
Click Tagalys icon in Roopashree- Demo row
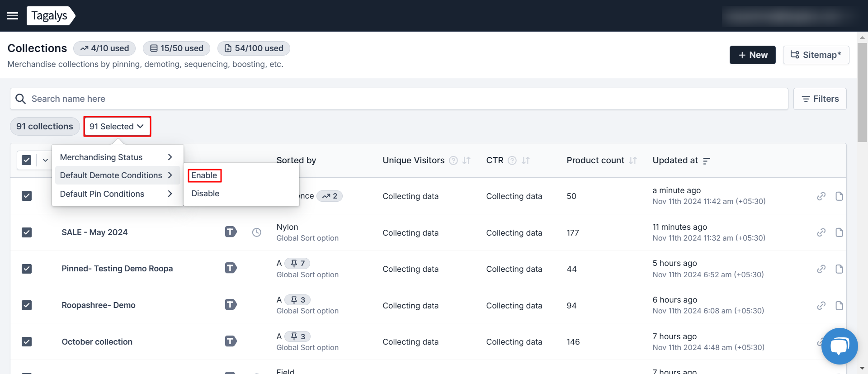pos(231,305)
